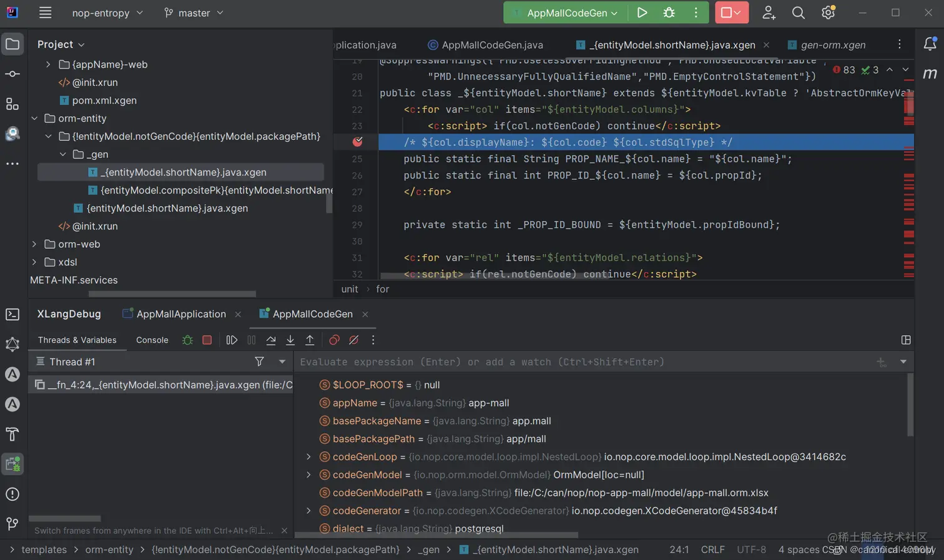
Task: Show more tool windows (ellipsis)
Action: pos(12,164)
